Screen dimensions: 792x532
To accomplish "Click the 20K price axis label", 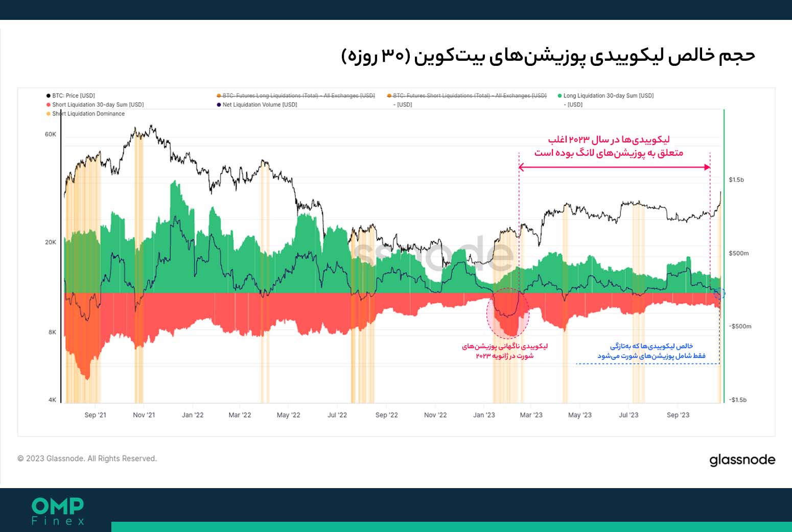I will pyautogui.click(x=51, y=242).
